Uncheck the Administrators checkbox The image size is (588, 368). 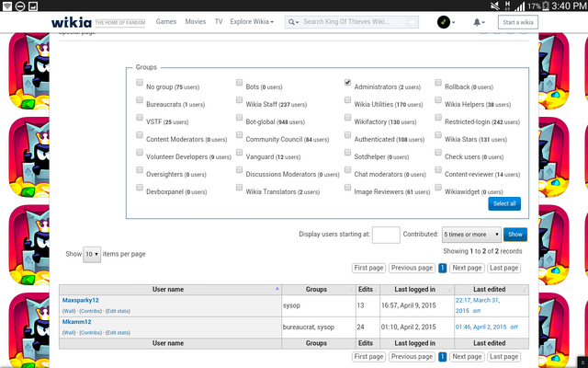pos(347,82)
